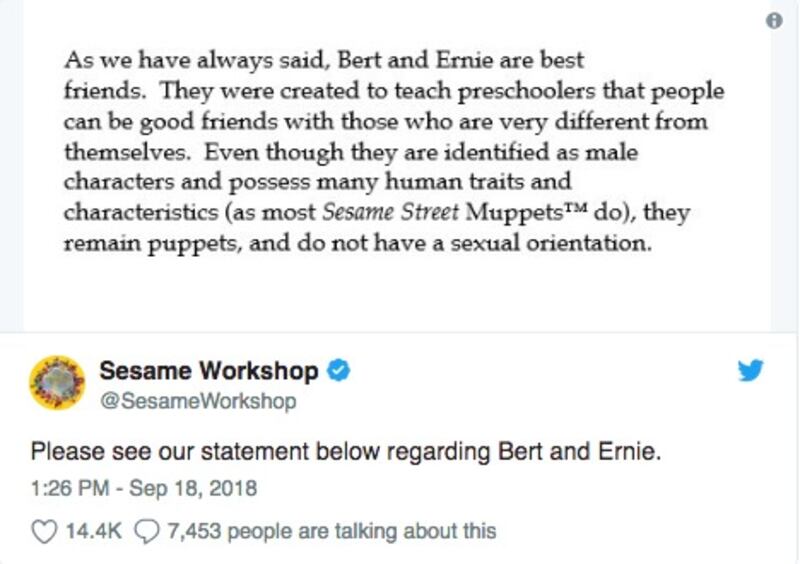Open '7,453 people are talking about this'
Screen dimensions: 800x564
pyautogui.click(x=332, y=532)
